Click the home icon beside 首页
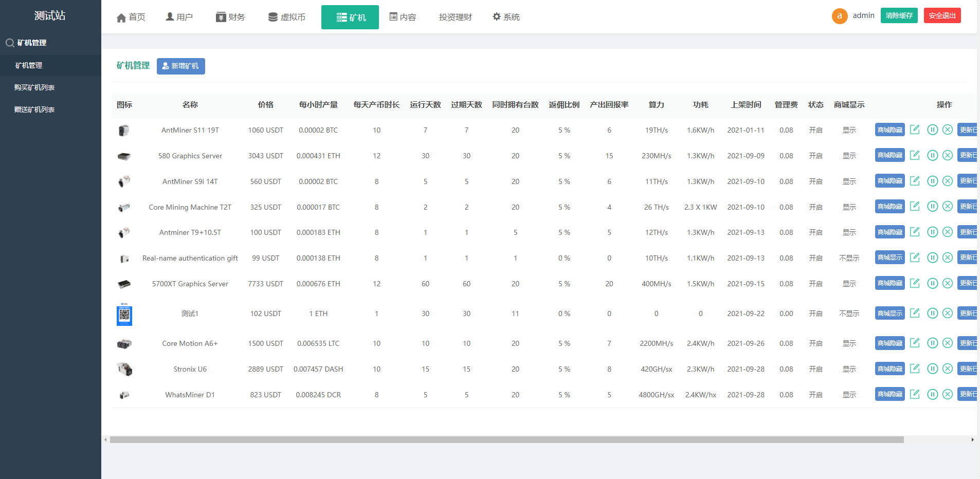The width and height of the screenshot is (980, 479). (x=120, y=17)
